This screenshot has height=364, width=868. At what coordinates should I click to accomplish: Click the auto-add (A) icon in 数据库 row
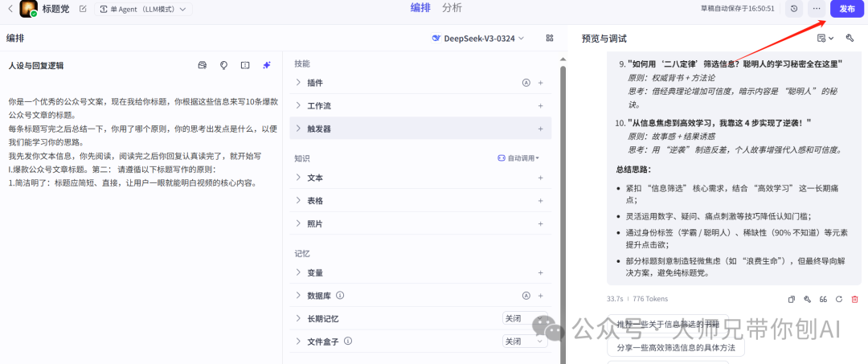(526, 296)
